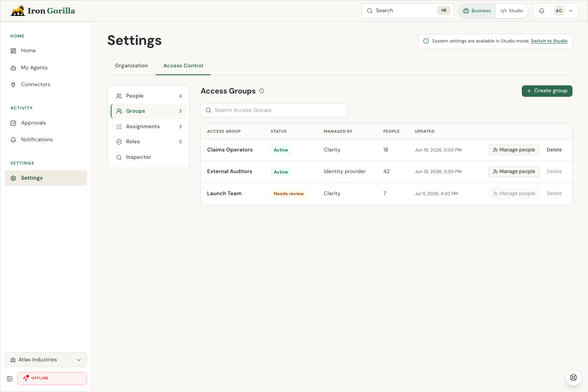Open the People section
588x392 pixels.
tap(149, 96)
